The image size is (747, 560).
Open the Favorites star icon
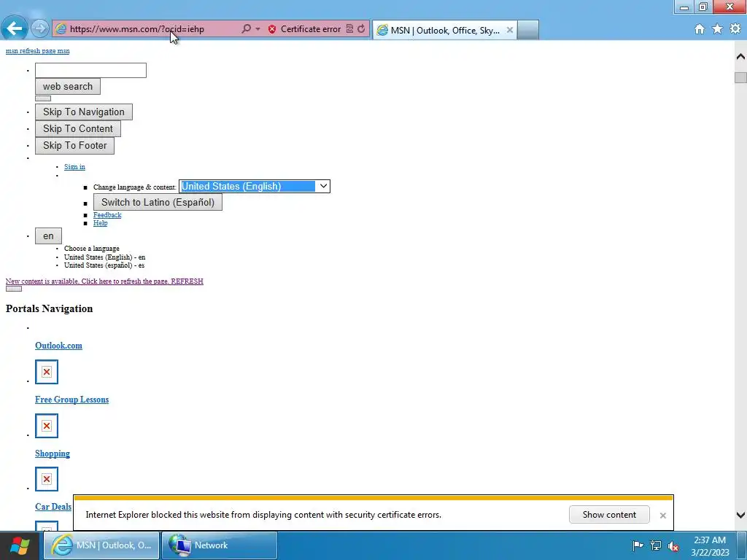717,29
